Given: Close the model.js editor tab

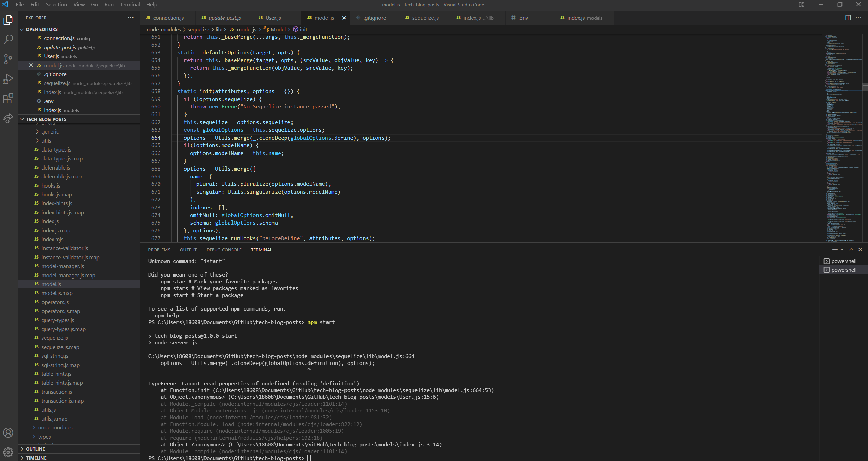Looking at the screenshot, I should tap(344, 18).
